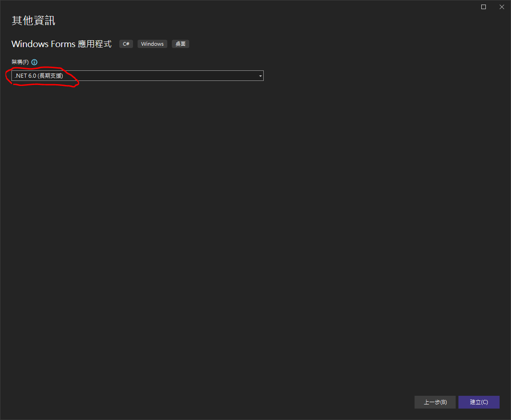Screen dimensions: 511x420
Task: Create the project with 建立(C) button
Action: click(479, 402)
